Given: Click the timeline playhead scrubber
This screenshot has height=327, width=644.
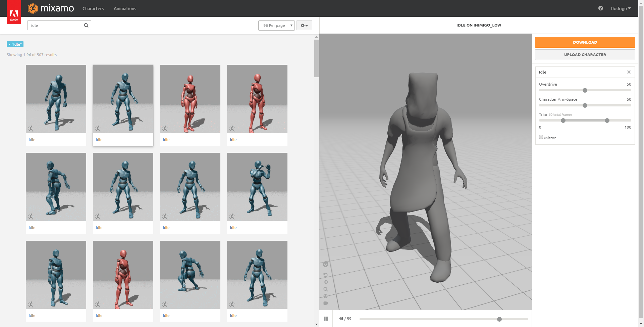Looking at the screenshot, I should (499, 319).
